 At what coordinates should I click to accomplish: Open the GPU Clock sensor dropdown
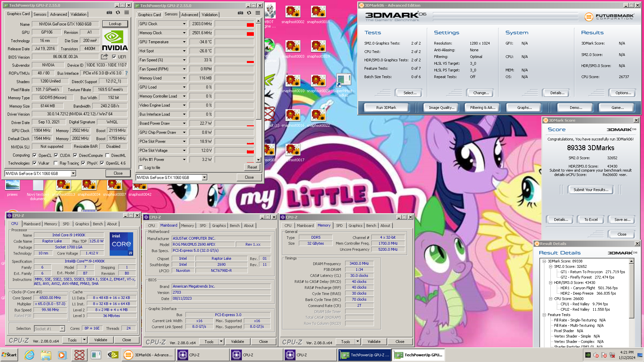[184, 24]
